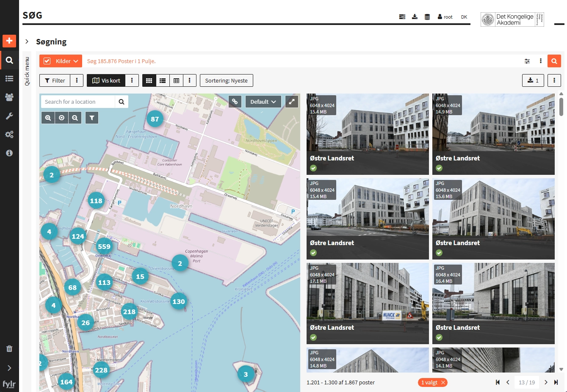This screenshot has height=392, width=567.
Task: Zoom in on the map
Action: 48,118
